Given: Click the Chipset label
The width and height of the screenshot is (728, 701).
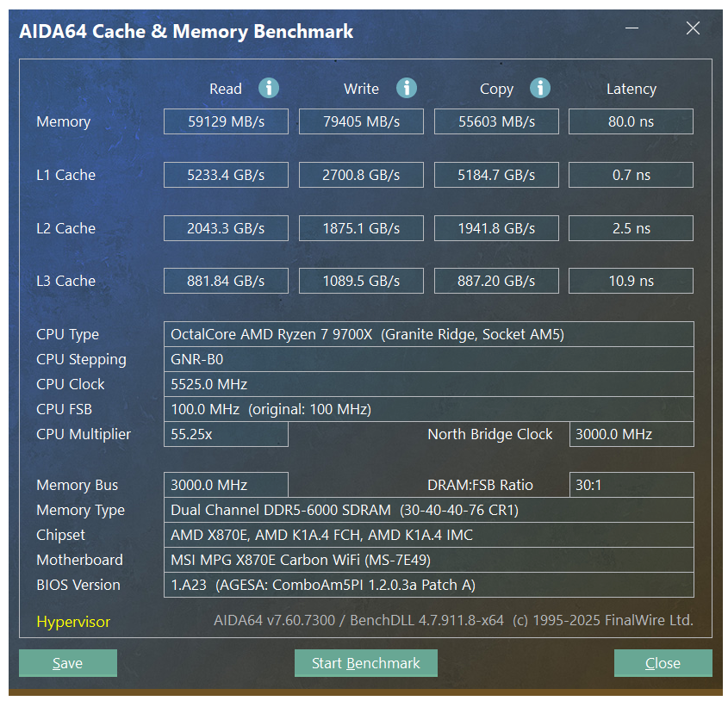Looking at the screenshot, I should coord(61,536).
